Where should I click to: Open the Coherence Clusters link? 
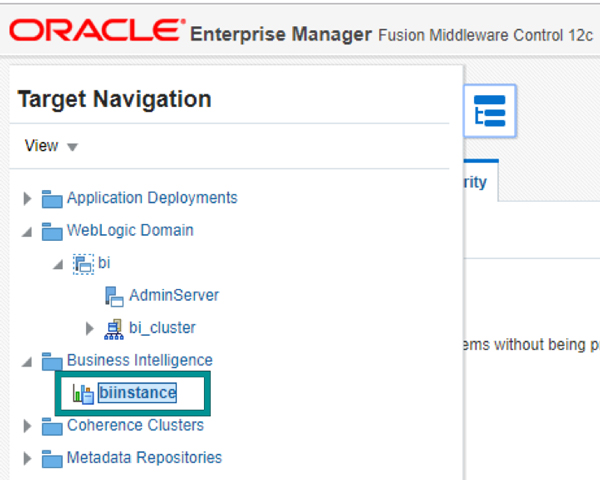pos(135,425)
